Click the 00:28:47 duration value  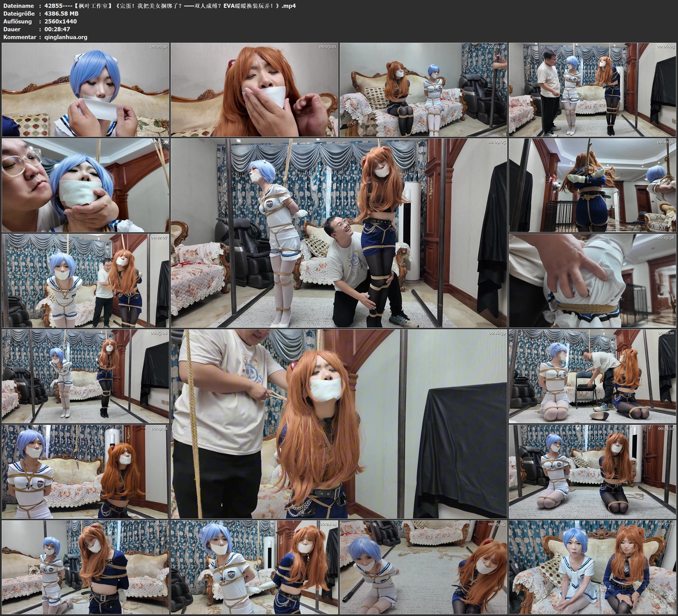click(57, 29)
